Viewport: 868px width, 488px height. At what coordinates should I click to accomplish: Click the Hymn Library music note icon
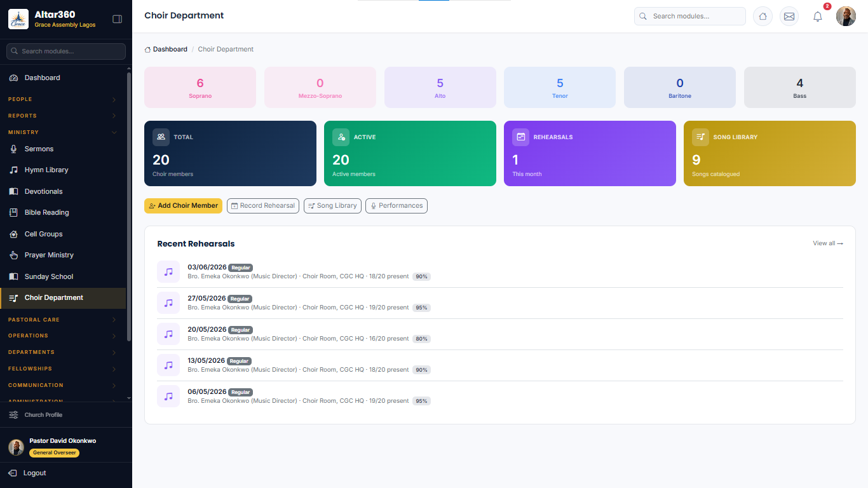13,170
